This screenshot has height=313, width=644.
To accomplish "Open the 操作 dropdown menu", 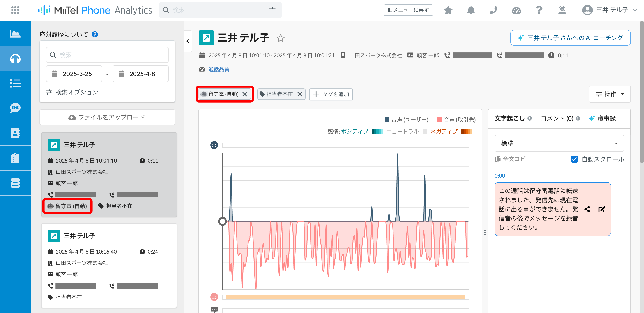I will point(609,94).
